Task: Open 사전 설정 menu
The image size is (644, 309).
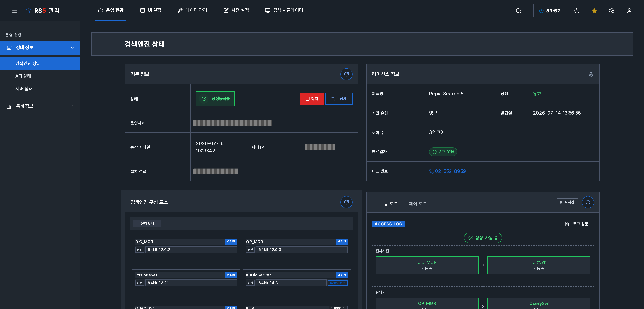Action: tap(236, 10)
